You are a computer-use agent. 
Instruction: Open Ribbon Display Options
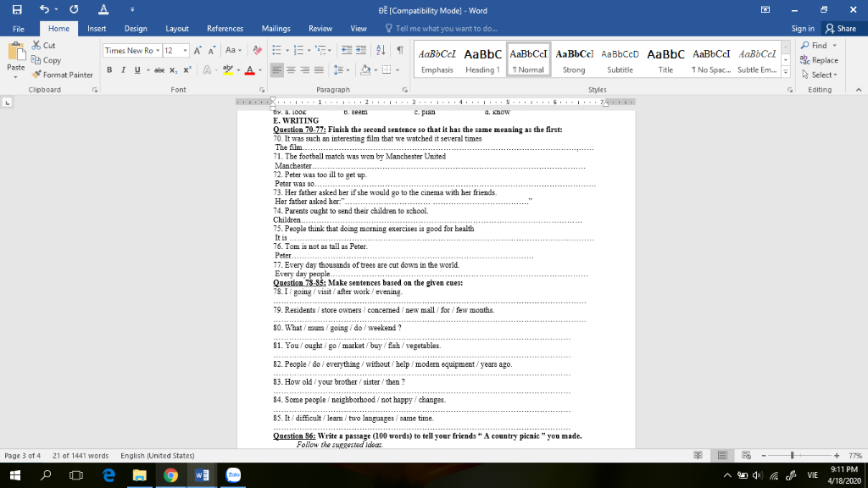coord(765,9)
